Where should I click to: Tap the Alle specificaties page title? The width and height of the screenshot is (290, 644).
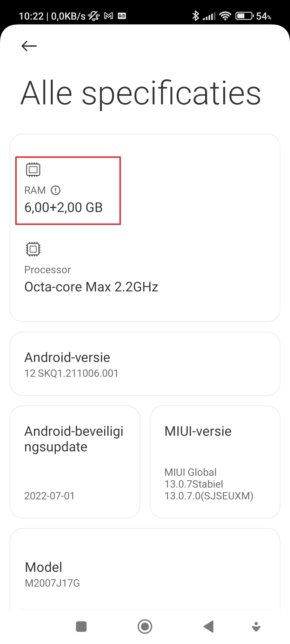pos(141,93)
